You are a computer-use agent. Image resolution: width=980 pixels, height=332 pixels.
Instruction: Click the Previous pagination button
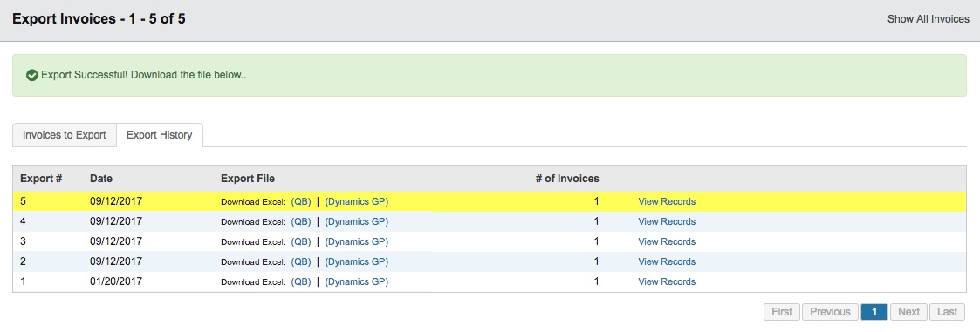tap(830, 311)
